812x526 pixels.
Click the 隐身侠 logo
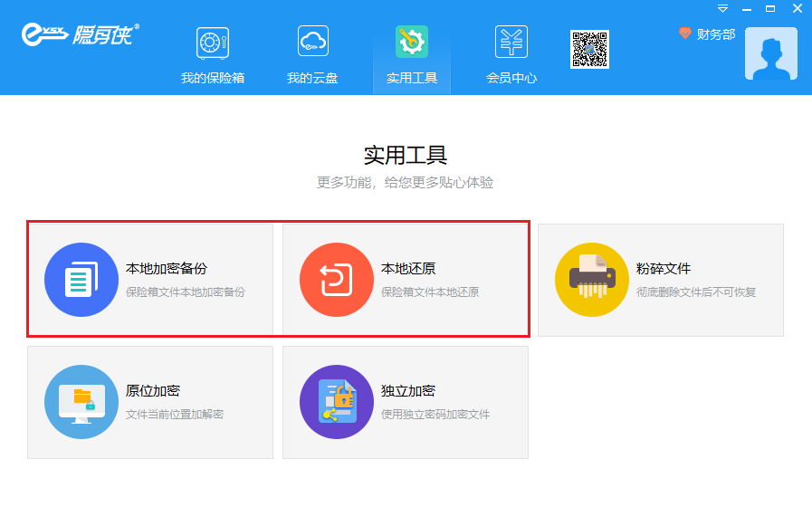pyautogui.click(x=80, y=35)
